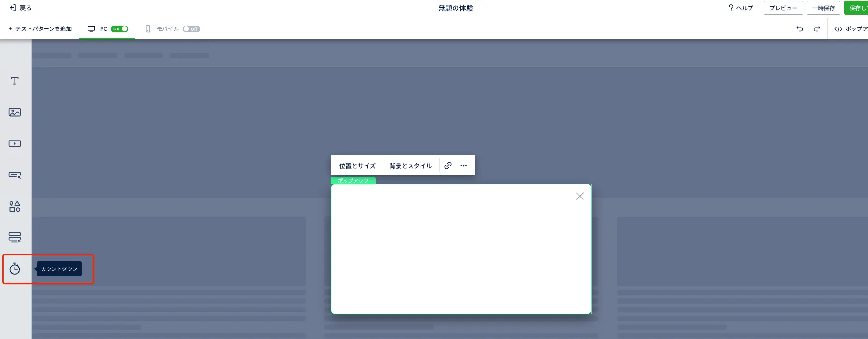Open the Shapes element tool
This screenshot has height=339, width=868.
click(x=15, y=207)
